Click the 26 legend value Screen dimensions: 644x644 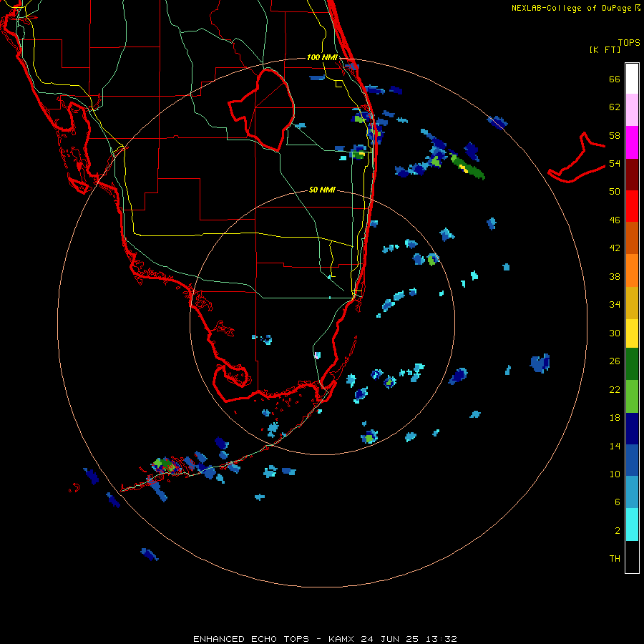[615, 361]
